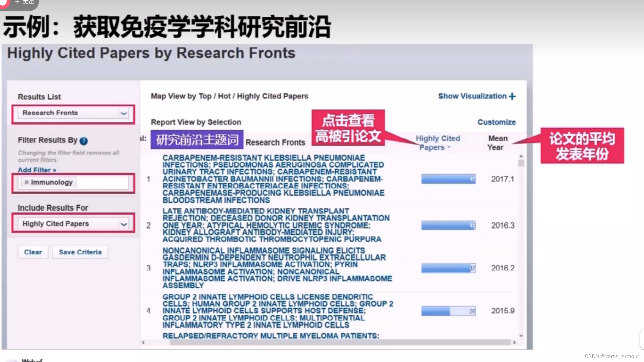This screenshot has height=362, width=644.
Task: Remove the Immunology filter tag
Action: (27, 182)
